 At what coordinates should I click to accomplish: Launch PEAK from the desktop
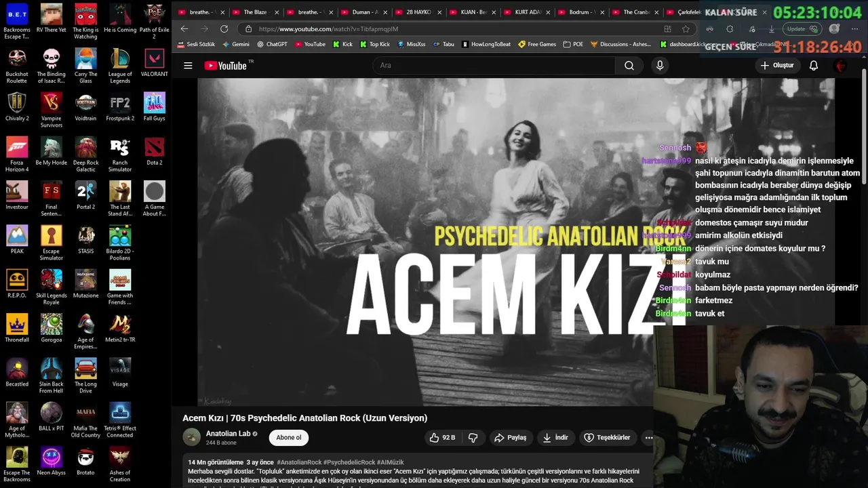click(x=17, y=240)
